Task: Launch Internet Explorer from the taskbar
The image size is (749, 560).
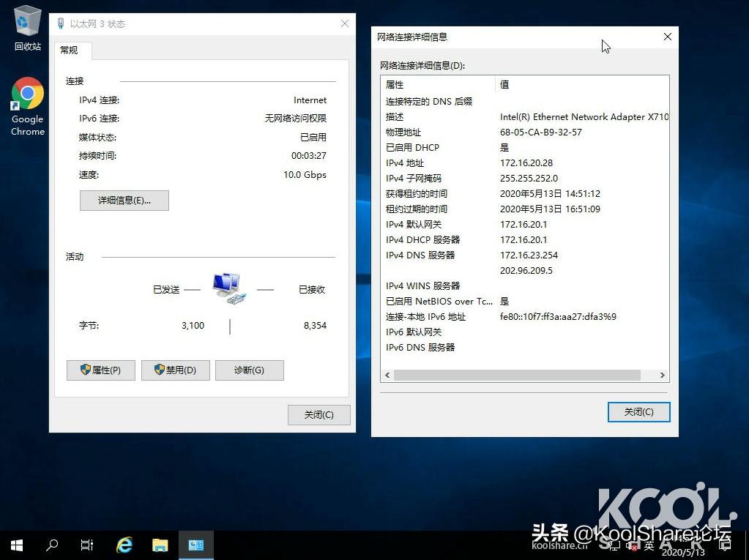Action: [x=124, y=545]
